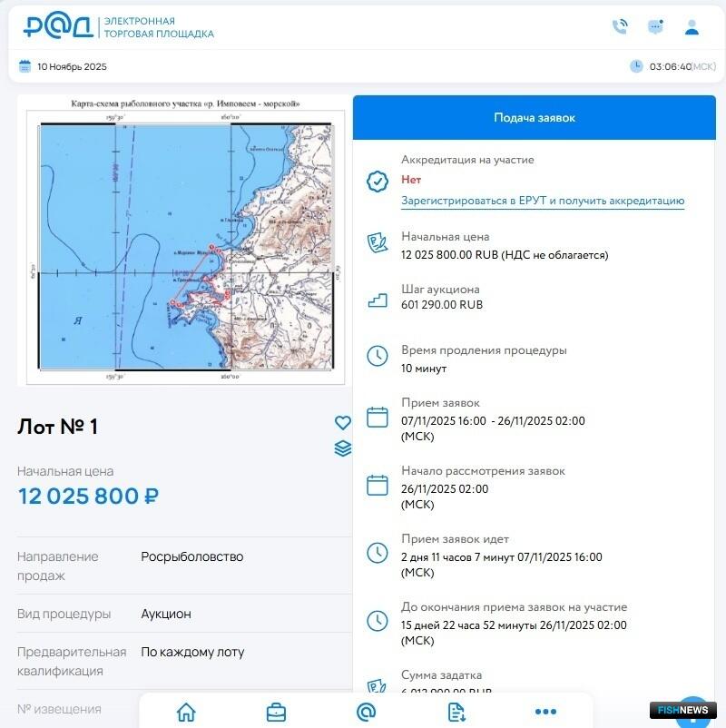Add Лот № 1 to favorites with heart
This screenshot has height=728, width=726.
point(342,423)
